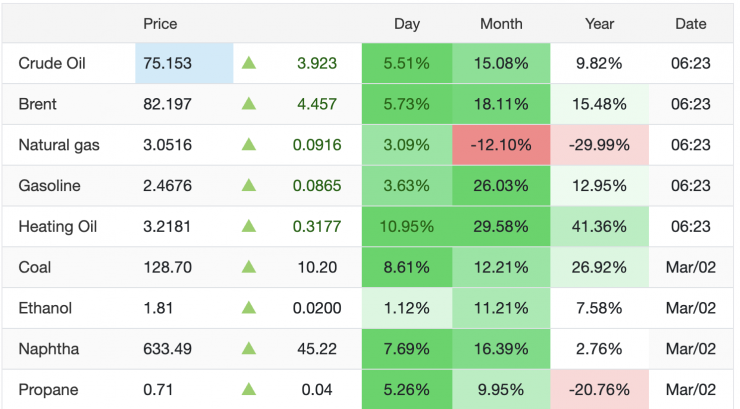Click the green arrow in the Coal row
Viewport: 740px width, 409px height.
[249, 268]
